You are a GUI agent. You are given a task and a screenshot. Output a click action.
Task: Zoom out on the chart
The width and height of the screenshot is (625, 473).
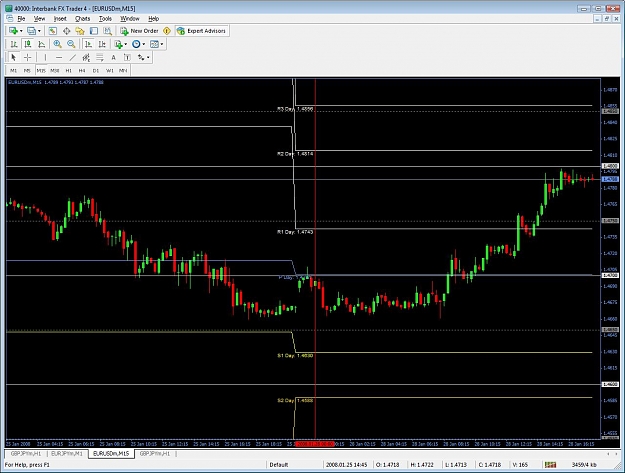[x=71, y=44]
